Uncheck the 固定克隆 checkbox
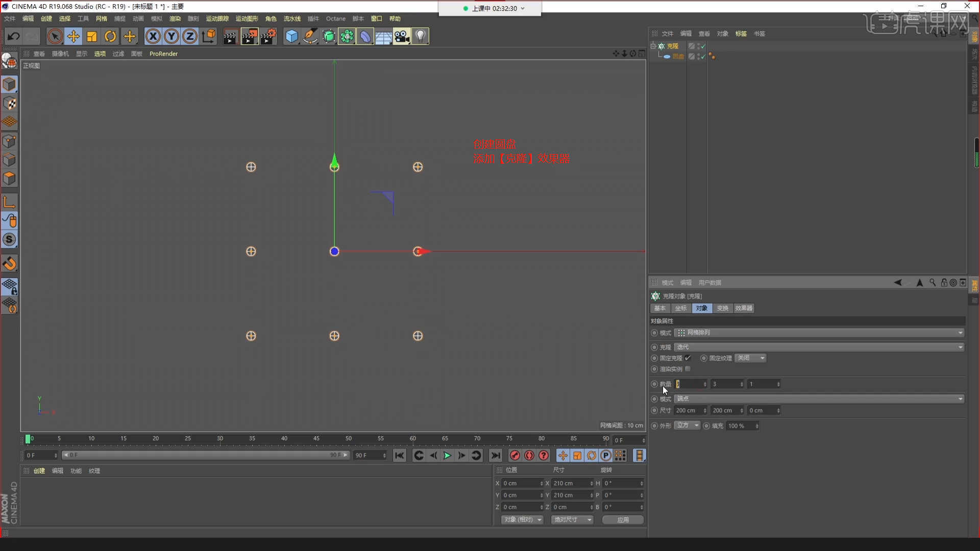Image resolution: width=980 pixels, height=551 pixels. coord(688,358)
